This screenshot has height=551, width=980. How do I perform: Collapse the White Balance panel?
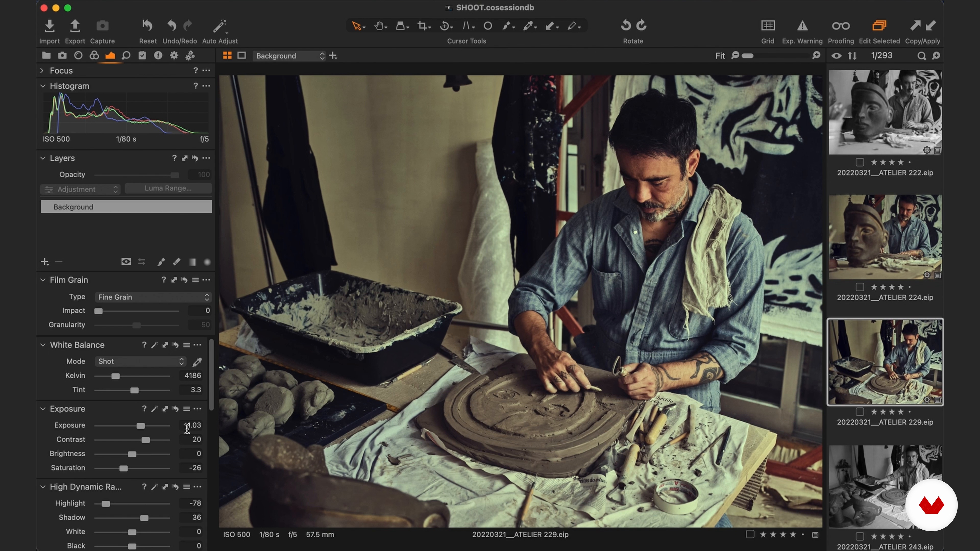43,345
